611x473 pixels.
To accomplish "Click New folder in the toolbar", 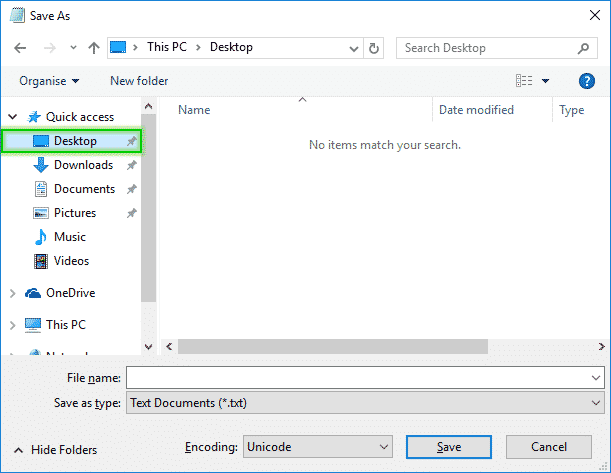I will (x=139, y=81).
